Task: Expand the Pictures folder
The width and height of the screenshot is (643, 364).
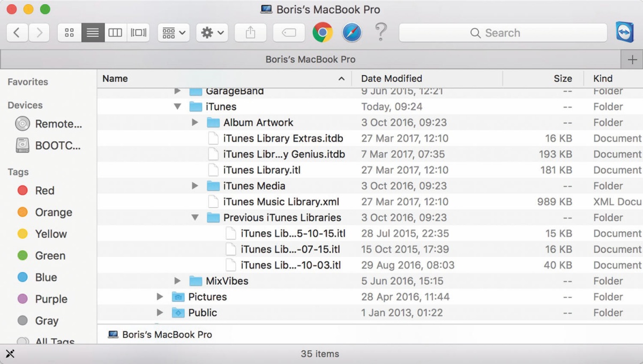Action: click(x=160, y=297)
